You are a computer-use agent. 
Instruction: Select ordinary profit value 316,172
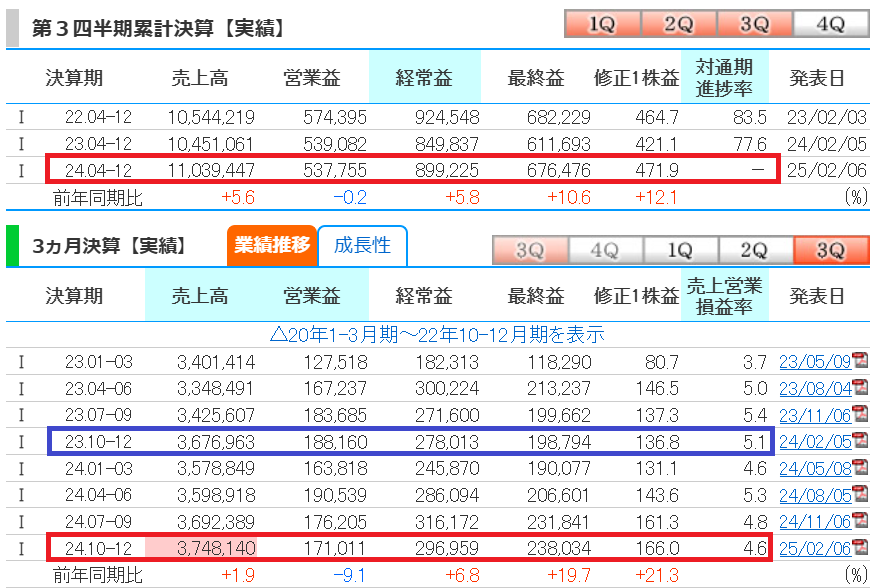(x=447, y=522)
